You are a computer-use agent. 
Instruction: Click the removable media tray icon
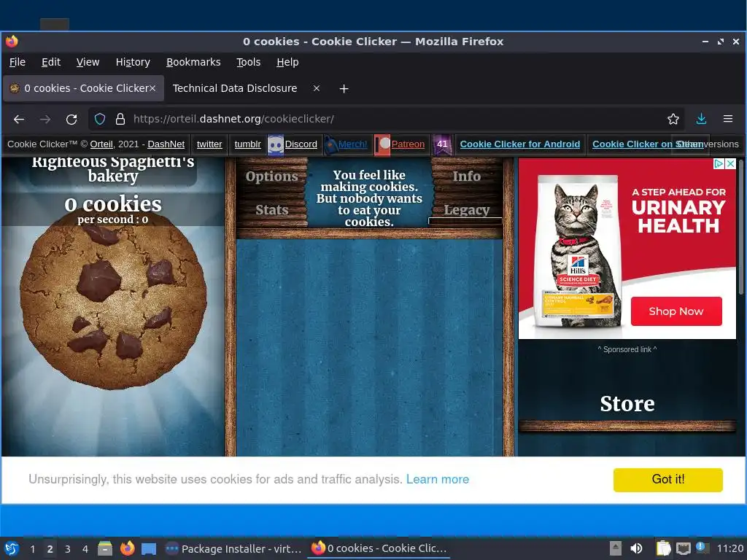pos(616,548)
